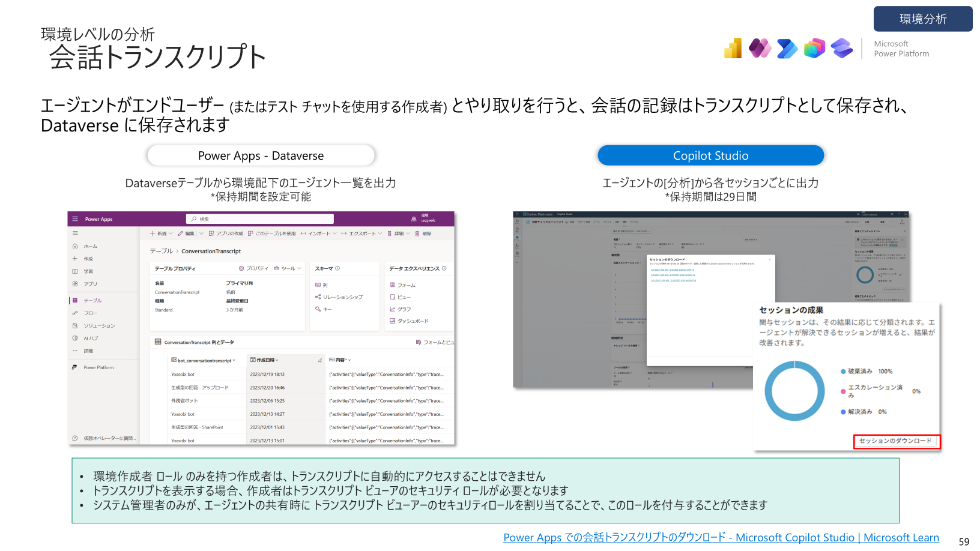Click the donut chart in セッションの成果

(794, 391)
